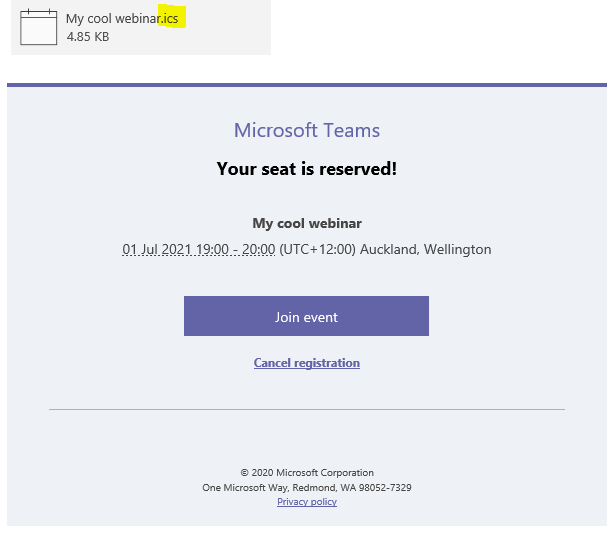Click the date 01 Jul 2021 19:00 - 20:00
This screenshot has width=612, height=534.
[199, 249]
